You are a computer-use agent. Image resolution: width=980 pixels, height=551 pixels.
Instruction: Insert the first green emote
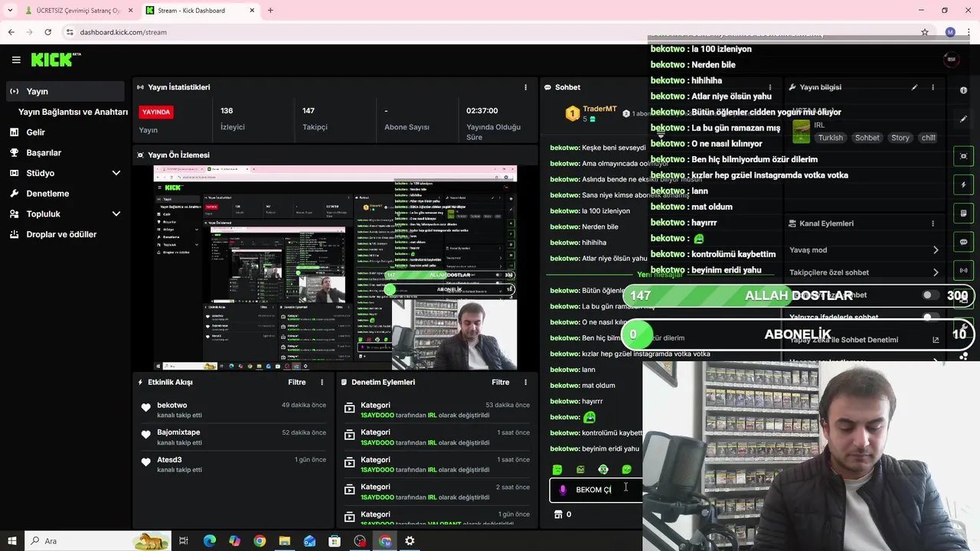(x=557, y=469)
